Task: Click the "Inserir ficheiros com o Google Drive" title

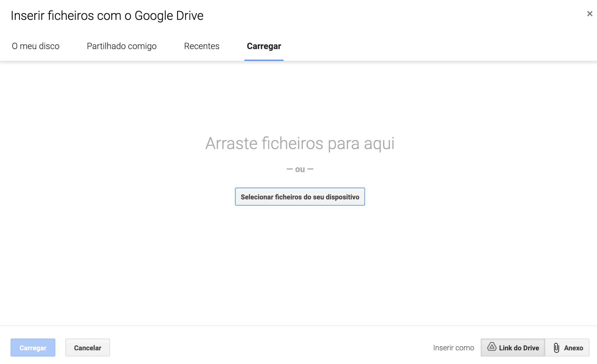Action: coord(107,16)
